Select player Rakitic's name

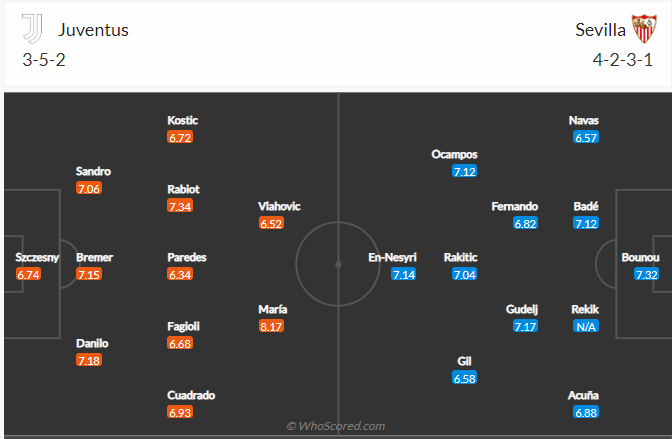click(x=460, y=257)
